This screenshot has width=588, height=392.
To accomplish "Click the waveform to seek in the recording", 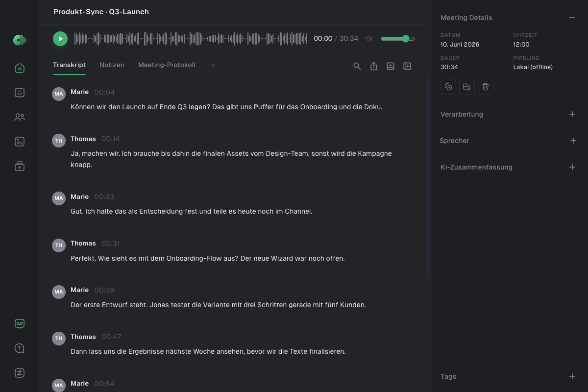I will [x=191, y=39].
